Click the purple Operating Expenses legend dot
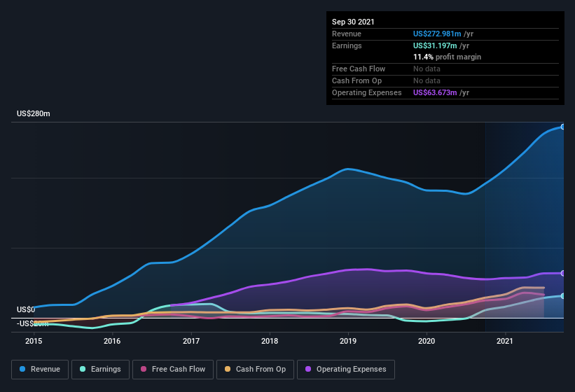The height and width of the screenshot is (392, 575). point(309,369)
